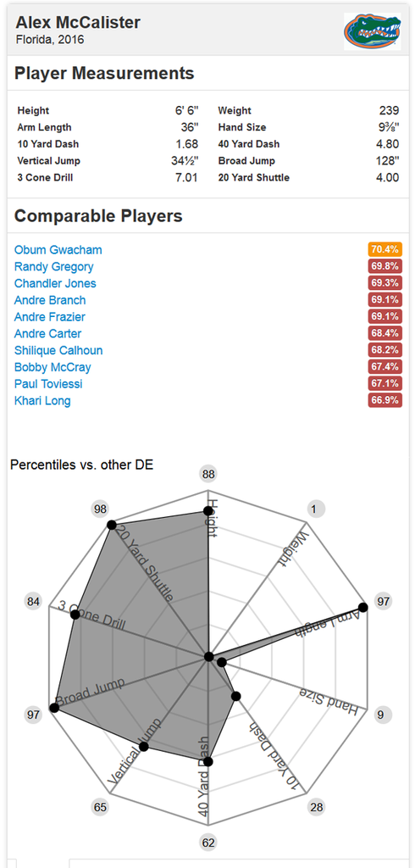Image resolution: width=415 pixels, height=868 pixels.
Task: Open Andre Carter player page
Action: tap(47, 334)
